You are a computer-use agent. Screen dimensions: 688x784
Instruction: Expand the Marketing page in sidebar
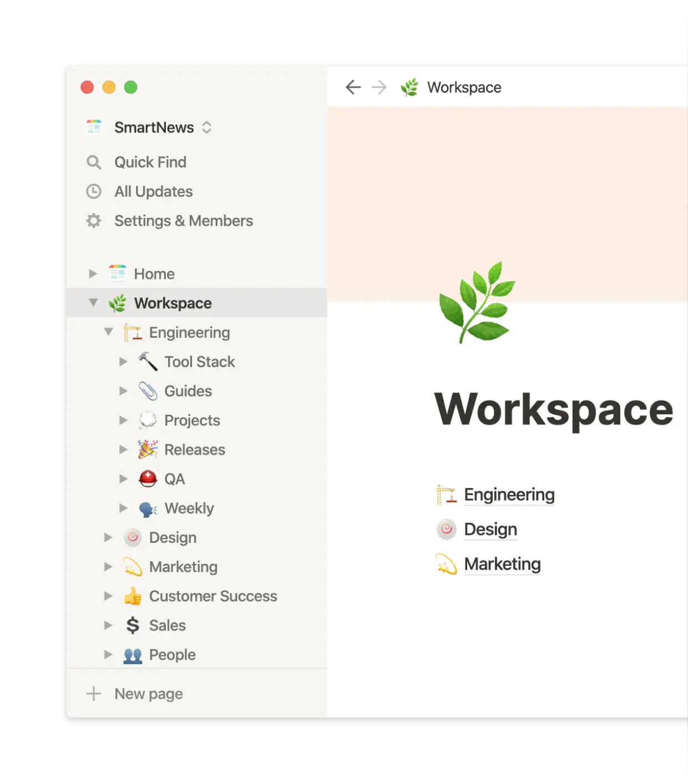[x=108, y=567]
